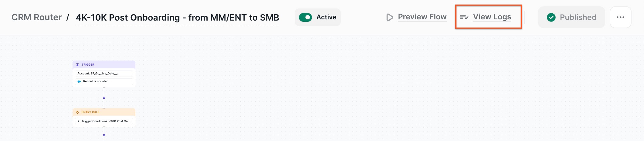Open the Preview Flow link
This screenshot has width=644, height=141.
point(422,17)
